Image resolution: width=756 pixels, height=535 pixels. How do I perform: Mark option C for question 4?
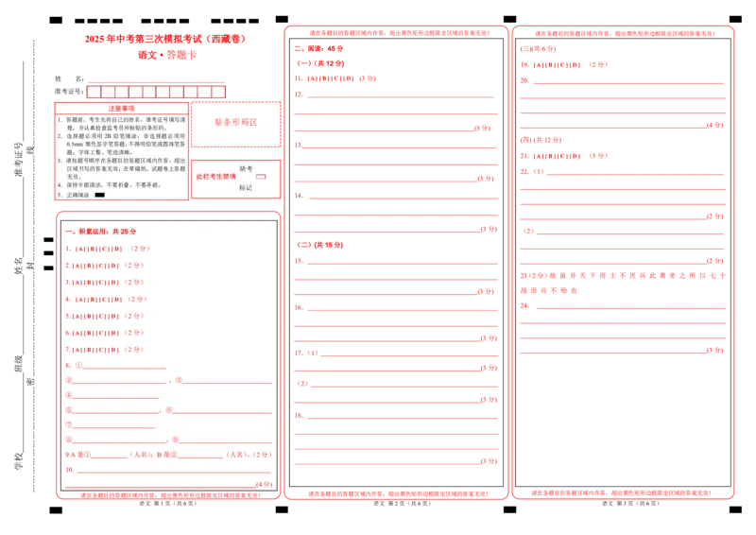coord(106,300)
